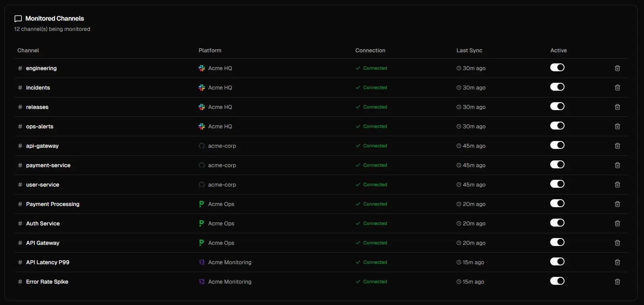
Task: Toggle the API Gateway row active switch
Action: [x=557, y=242]
